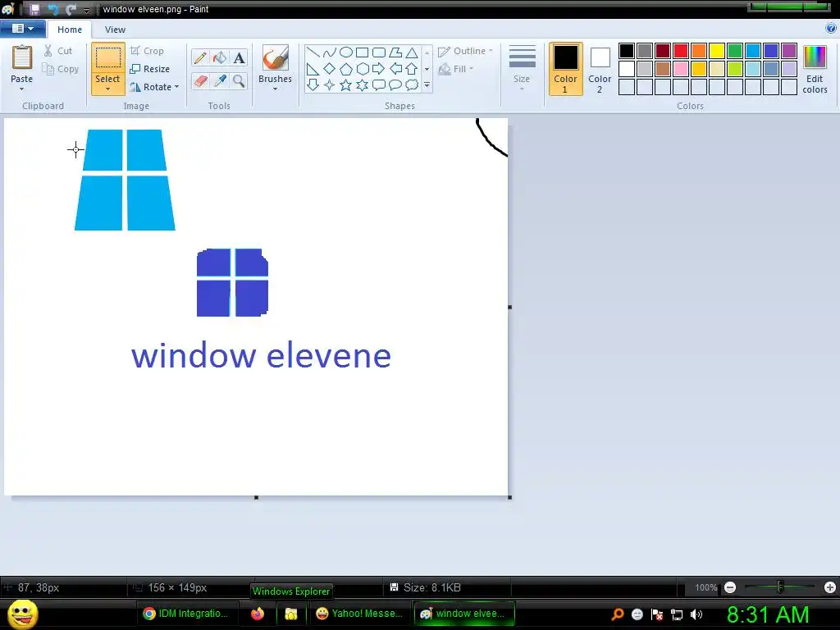Open the Size thickness dropdown
Viewport: 840px width, 630px height.
522,69
